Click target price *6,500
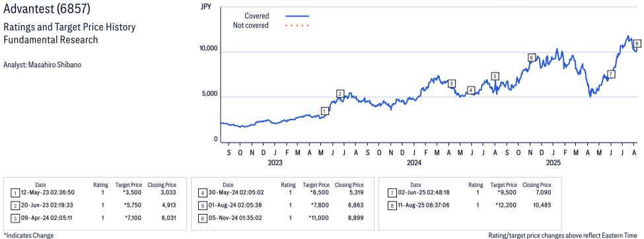644x239 pixels. pos(320,192)
